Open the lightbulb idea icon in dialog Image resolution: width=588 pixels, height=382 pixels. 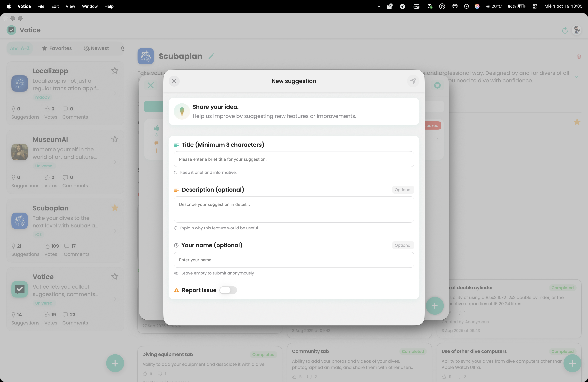pyautogui.click(x=182, y=111)
